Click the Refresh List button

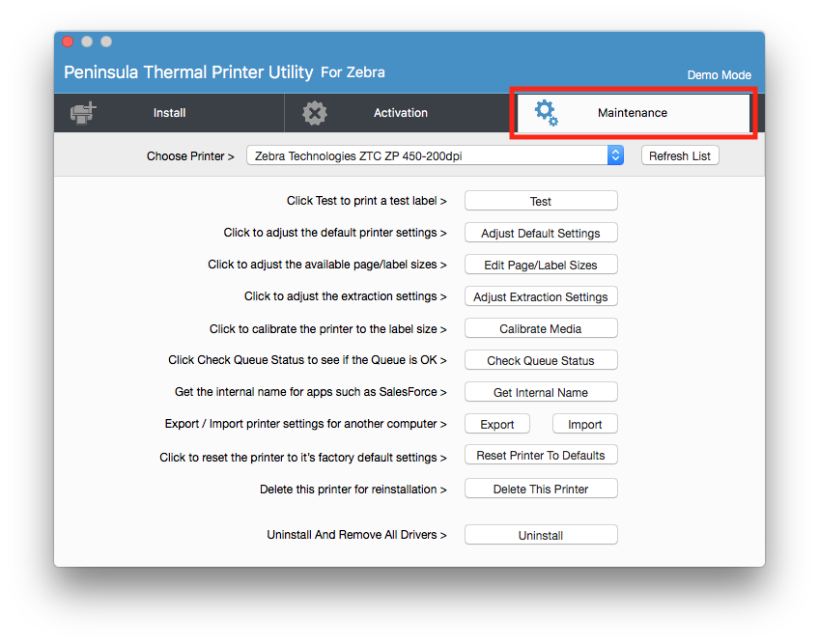(x=680, y=155)
